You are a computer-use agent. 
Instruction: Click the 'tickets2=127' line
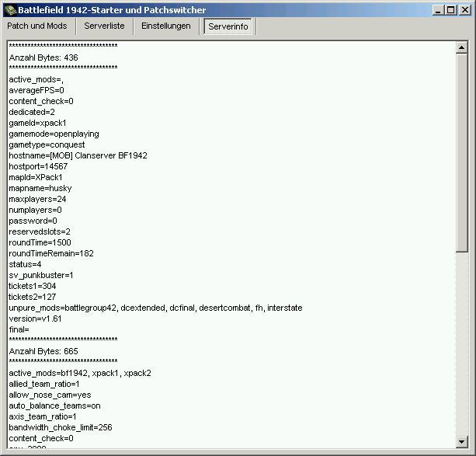pyautogui.click(x=33, y=297)
